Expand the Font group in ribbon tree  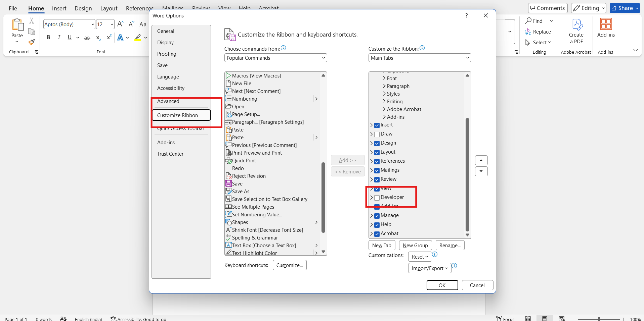(x=384, y=78)
